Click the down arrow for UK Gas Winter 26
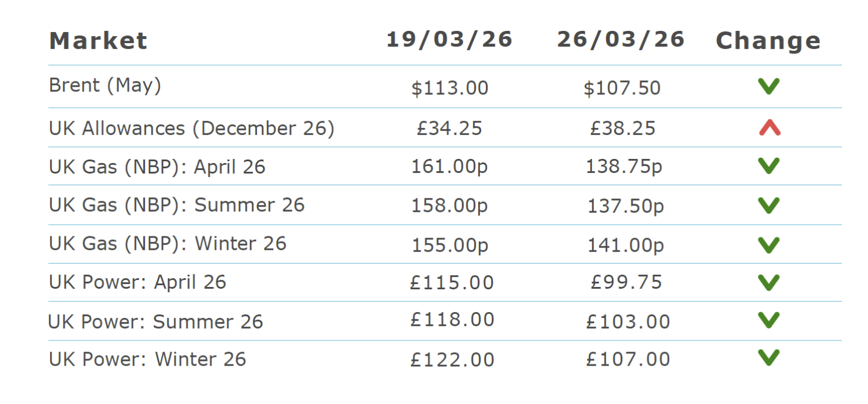This screenshot has width=868, height=404. coord(768,244)
